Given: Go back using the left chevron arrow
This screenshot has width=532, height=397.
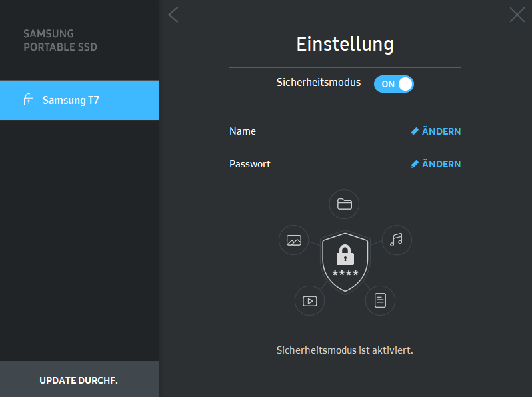Looking at the screenshot, I should [173, 15].
